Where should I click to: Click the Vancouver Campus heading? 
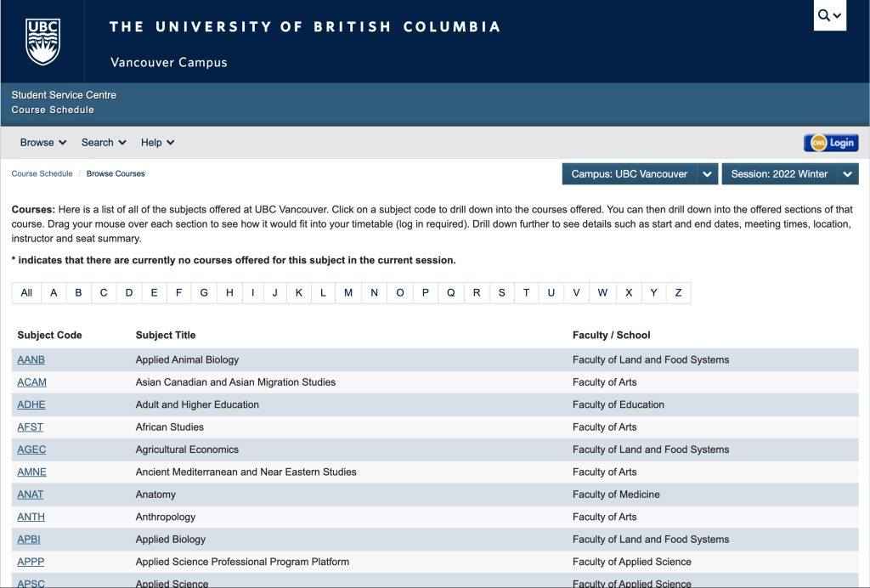pos(169,62)
